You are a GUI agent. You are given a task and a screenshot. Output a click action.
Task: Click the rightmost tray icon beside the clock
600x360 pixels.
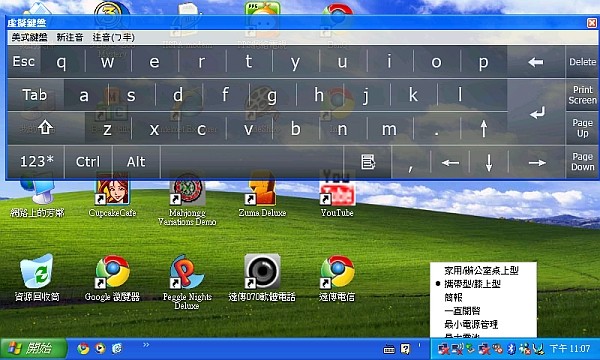click(x=539, y=349)
